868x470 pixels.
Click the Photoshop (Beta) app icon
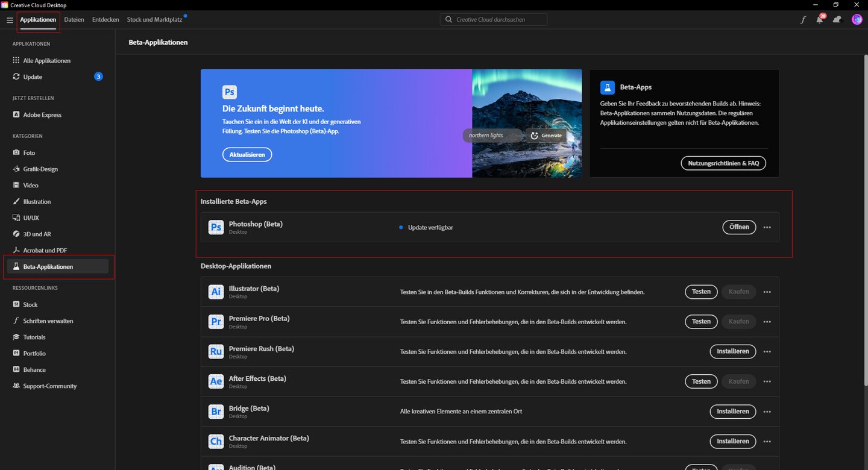click(x=216, y=227)
